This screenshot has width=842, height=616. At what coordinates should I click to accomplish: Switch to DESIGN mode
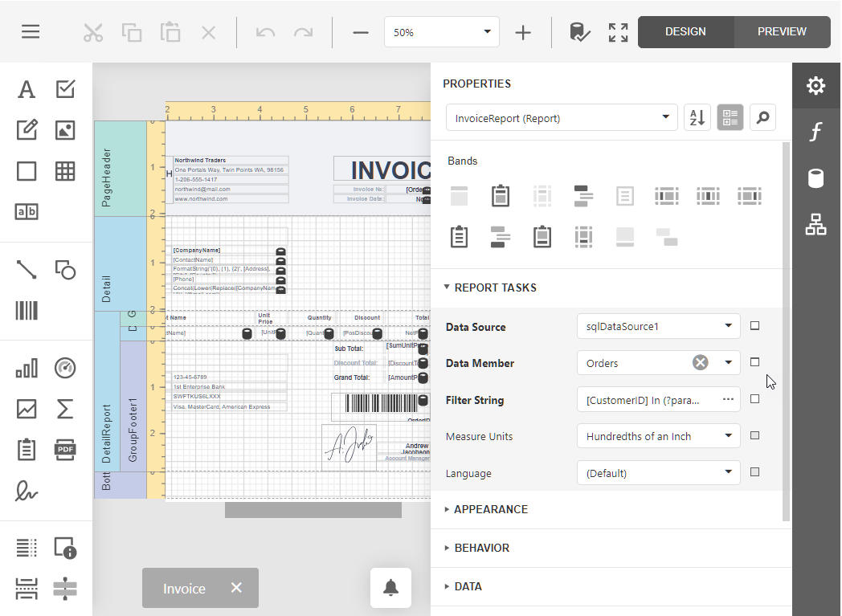pos(686,31)
